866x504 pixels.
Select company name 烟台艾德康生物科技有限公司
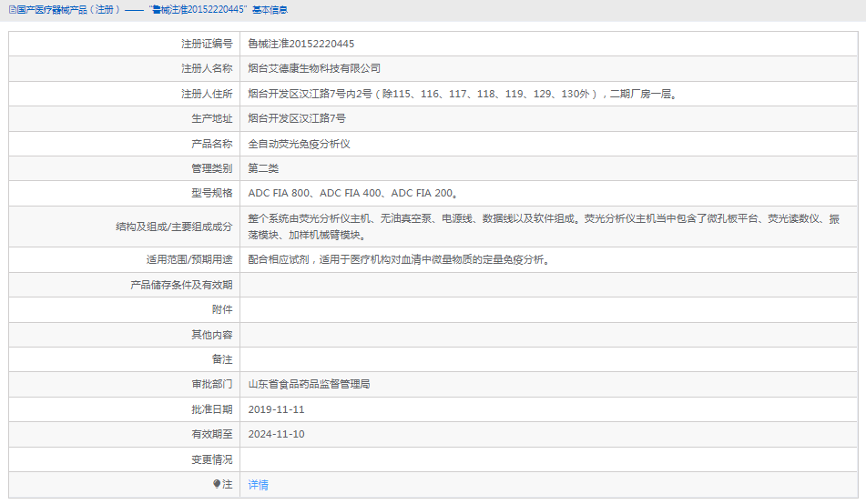point(314,68)
